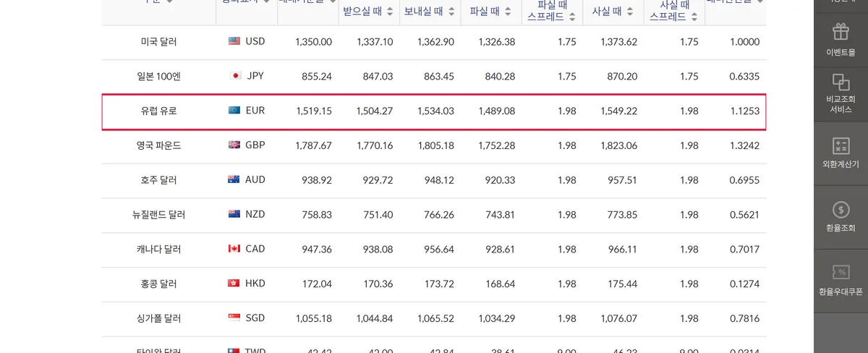Click the EUR base rate 1,519.15
Image resolution: width=868 pixels, height=353 pixels.
314,111
